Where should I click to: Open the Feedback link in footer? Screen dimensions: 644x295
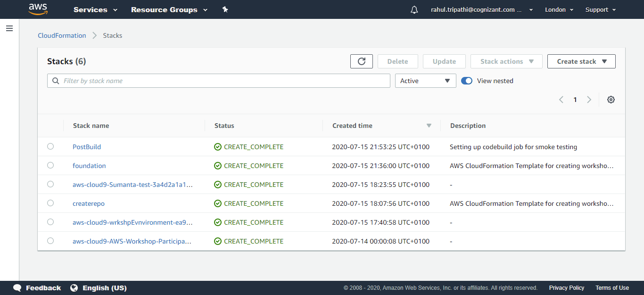click(43, 288)
